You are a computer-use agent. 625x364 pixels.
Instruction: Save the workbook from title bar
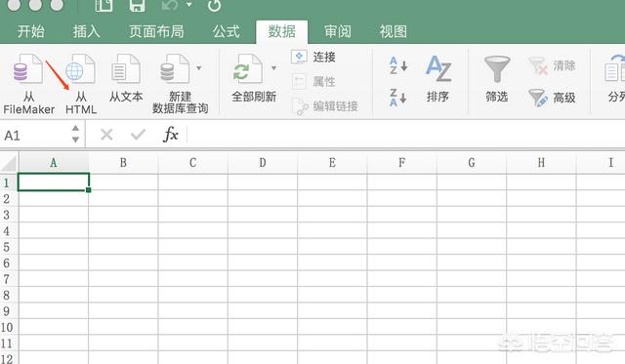pyautogui.click(x=137, y=5)
